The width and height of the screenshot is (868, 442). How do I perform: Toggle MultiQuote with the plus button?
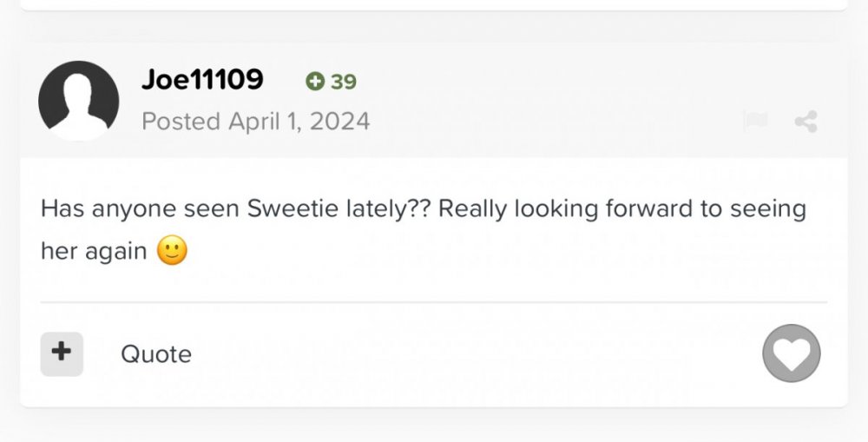(62, 354)
